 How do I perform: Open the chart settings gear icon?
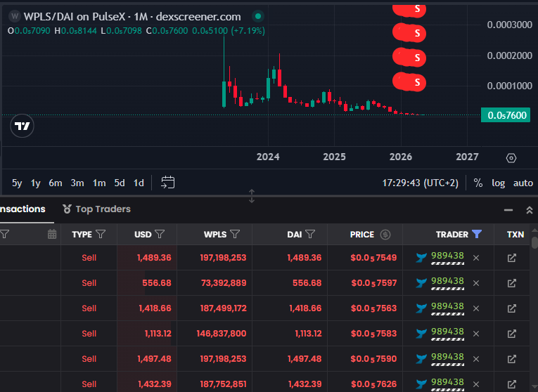click(x=511, y=158)
